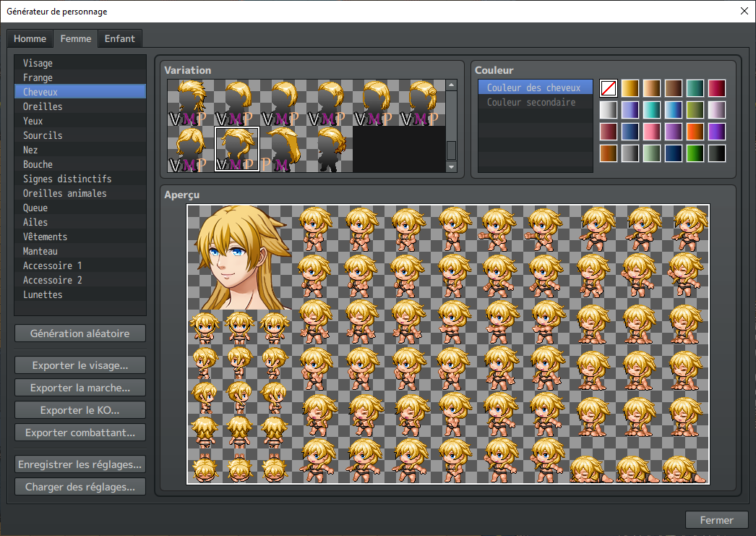Image resolution: width=756 pixels, height=536 pixels.
Task: Choose the sky blue color swatch
Action: click(x=674, y=110)
